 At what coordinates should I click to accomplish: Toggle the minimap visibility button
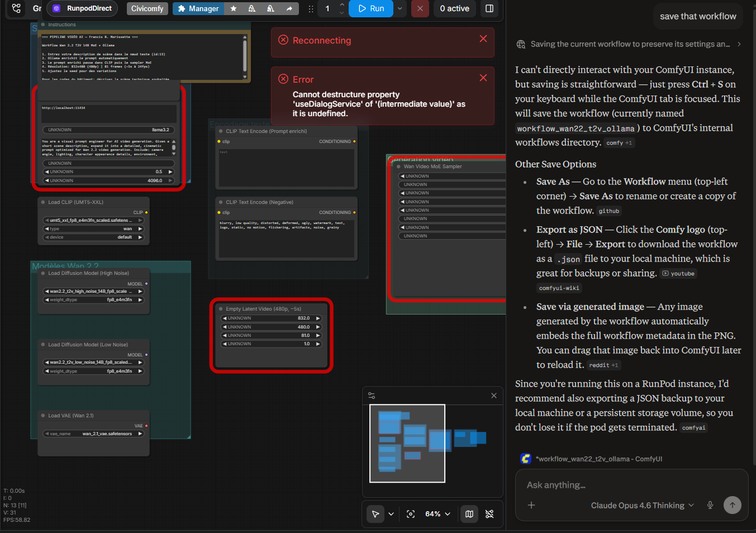[x=469, y=514]
